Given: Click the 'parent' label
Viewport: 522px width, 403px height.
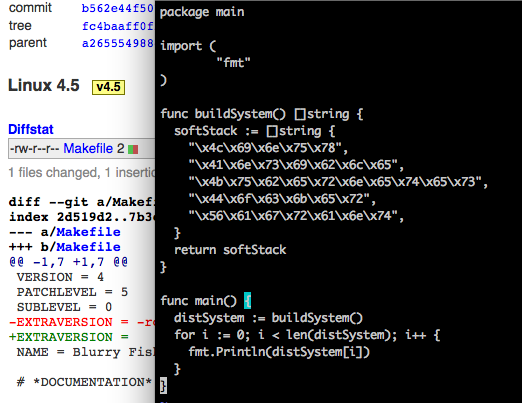Looking at the screenshot, I should 28,43.
